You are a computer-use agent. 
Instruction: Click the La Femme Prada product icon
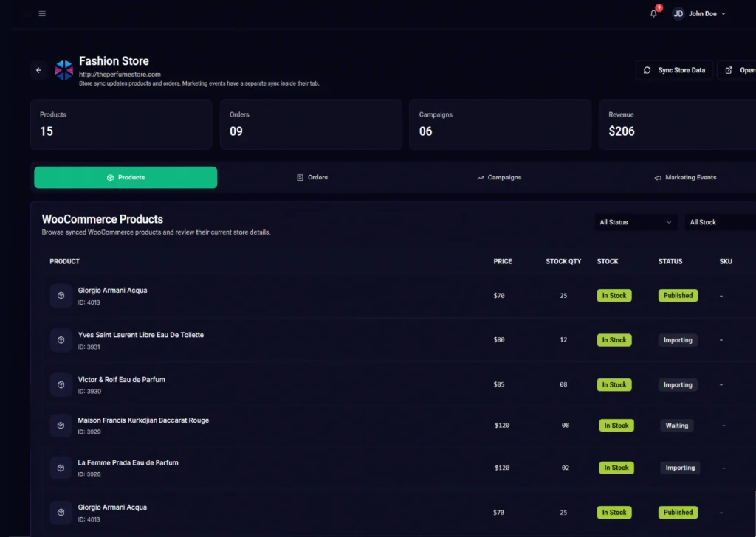(61, 468)
